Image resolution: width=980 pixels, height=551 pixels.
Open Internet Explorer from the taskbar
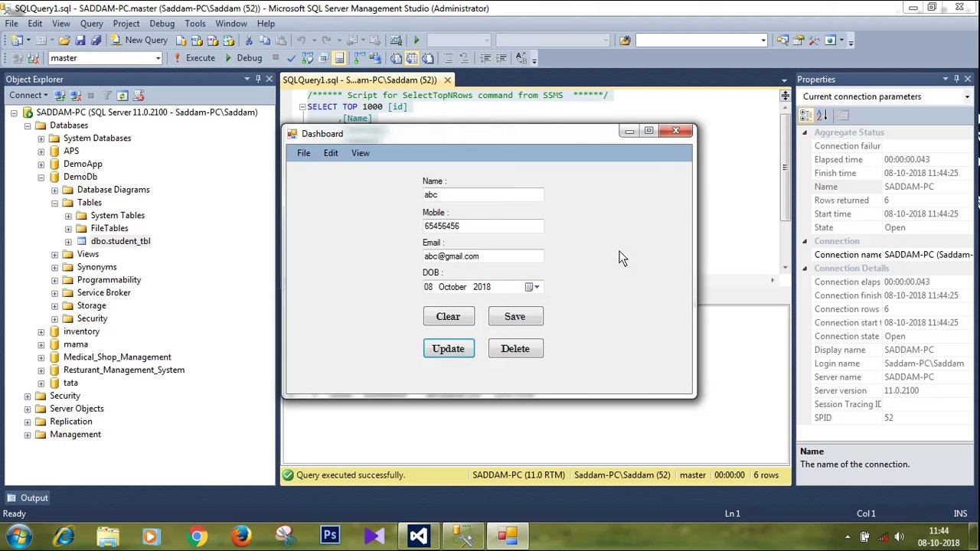(64, 536)
